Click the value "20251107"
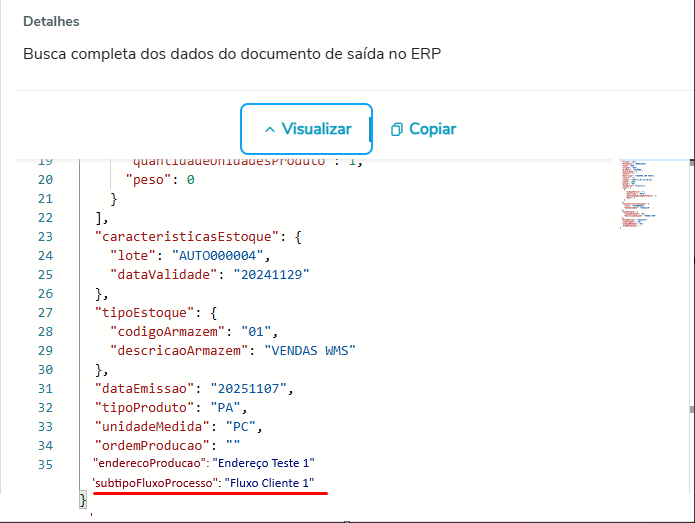The height and width of the screenshot is (523, 695). coord(248,389)
